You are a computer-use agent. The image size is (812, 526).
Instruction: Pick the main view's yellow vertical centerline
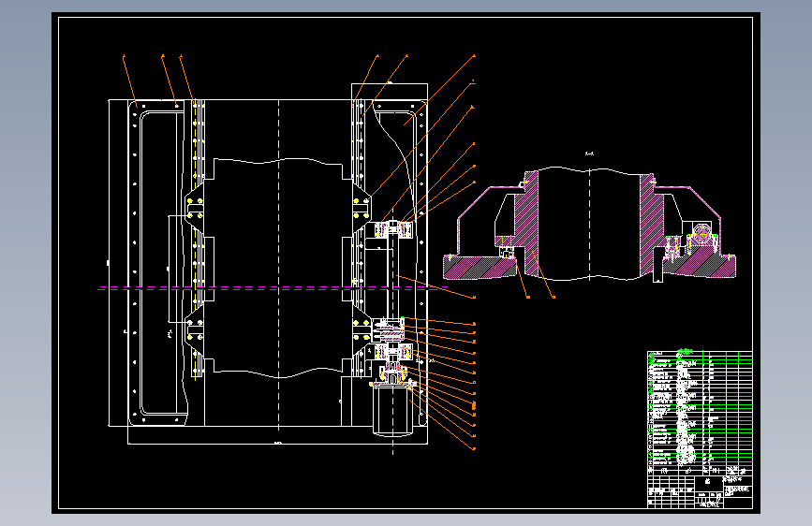pos(278,265)
